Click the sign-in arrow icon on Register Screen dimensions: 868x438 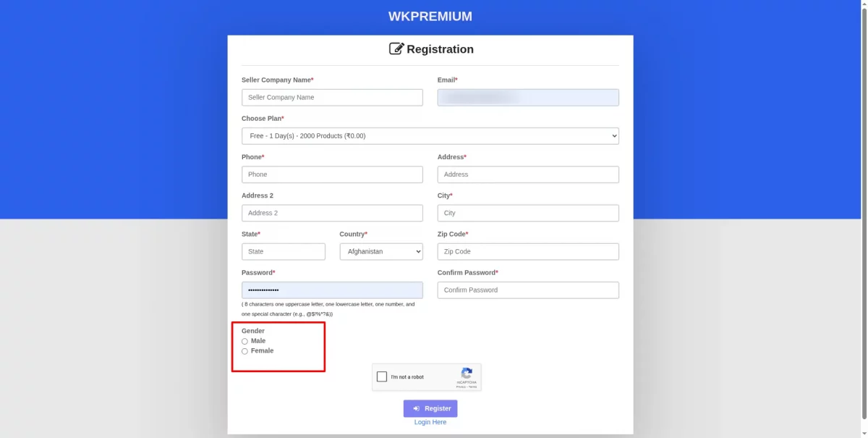point(416,408)
